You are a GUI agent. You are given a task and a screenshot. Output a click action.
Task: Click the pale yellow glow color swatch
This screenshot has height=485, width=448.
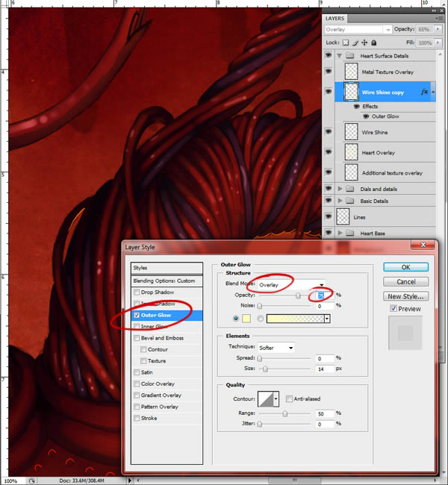point(246,319)
